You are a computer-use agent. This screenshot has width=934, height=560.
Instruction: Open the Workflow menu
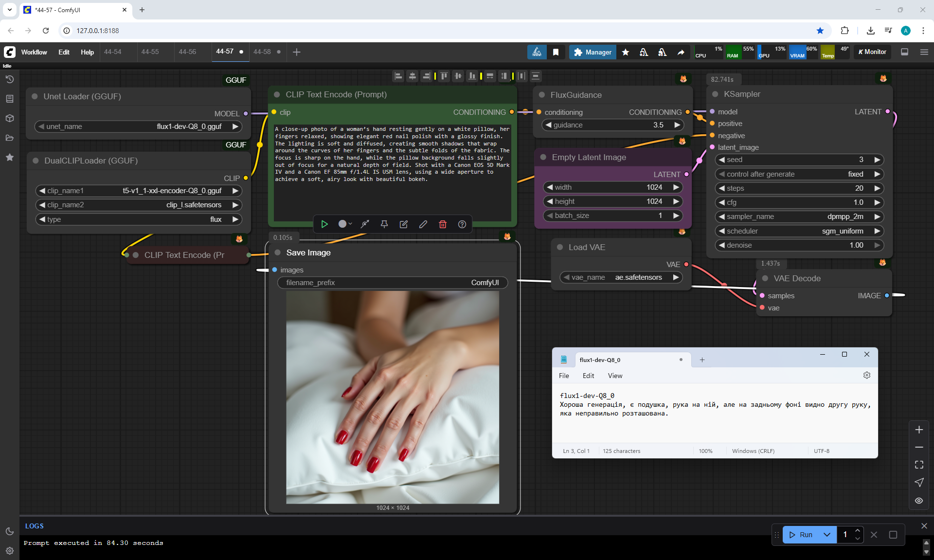[34, 52]
